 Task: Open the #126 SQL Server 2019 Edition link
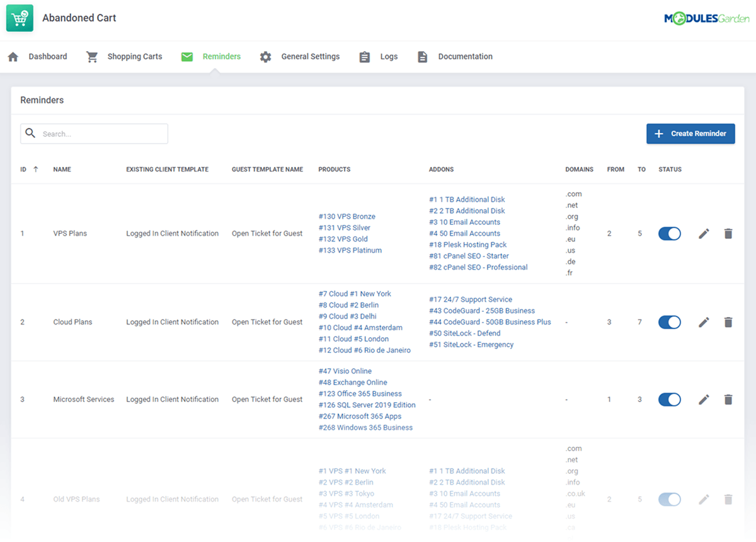tap(367, 405)
